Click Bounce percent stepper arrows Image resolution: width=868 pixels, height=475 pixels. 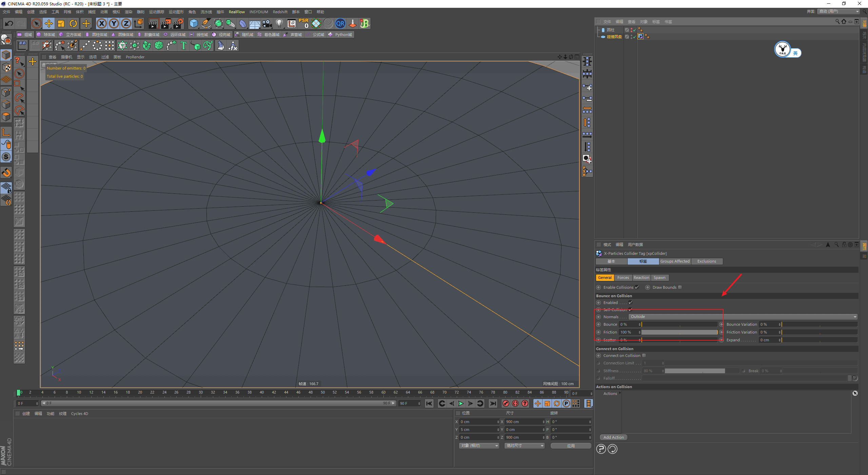tap(639, 325)
